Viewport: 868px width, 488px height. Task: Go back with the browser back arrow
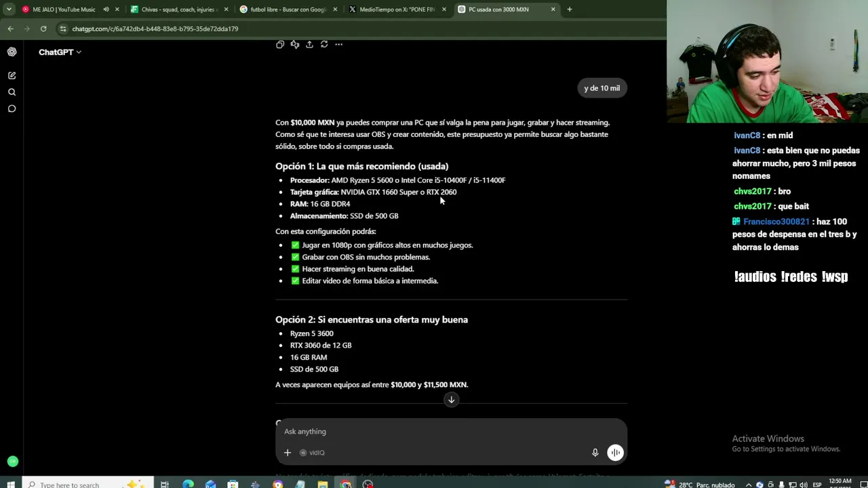pyautogui.click(x=10, y=28)
